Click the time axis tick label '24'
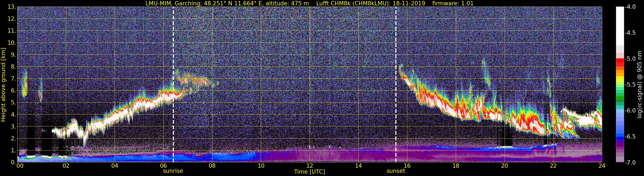Viewport: 644px width, 176px height. [602, 166]
